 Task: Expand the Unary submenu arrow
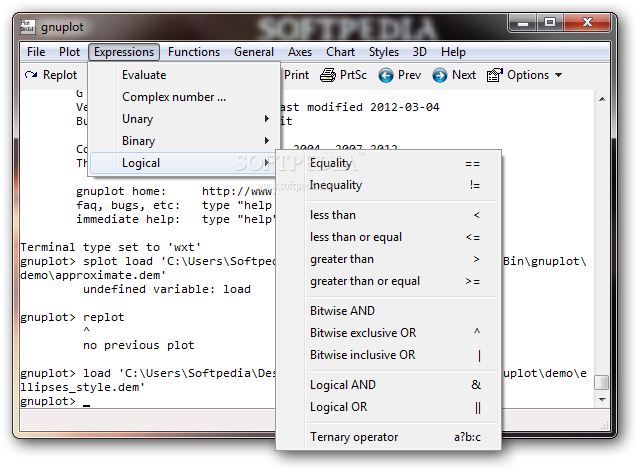click(x=267, y=119)
